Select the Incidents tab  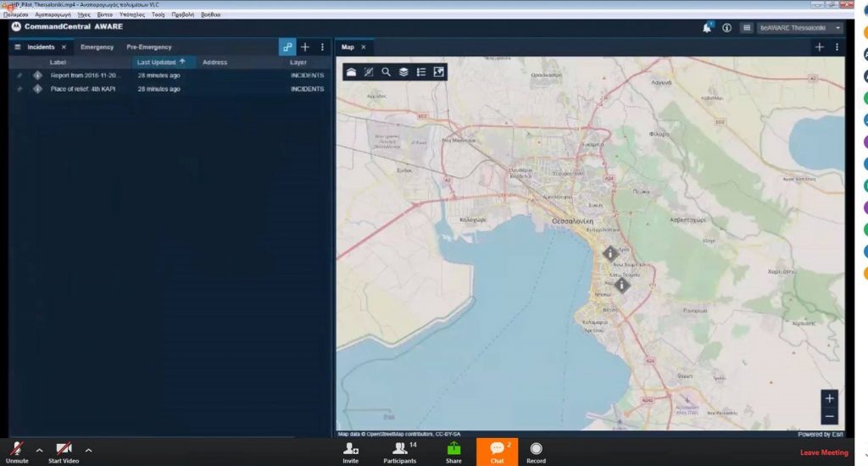(41, 47)
